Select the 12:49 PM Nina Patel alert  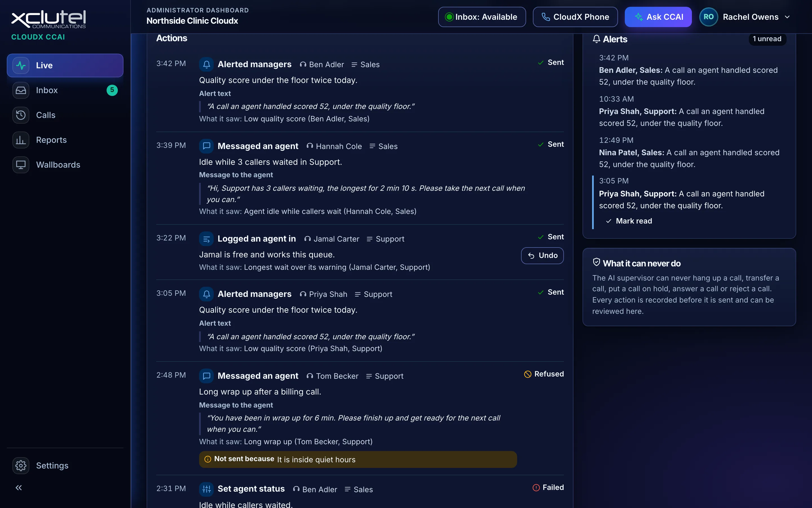click(689, 152)
